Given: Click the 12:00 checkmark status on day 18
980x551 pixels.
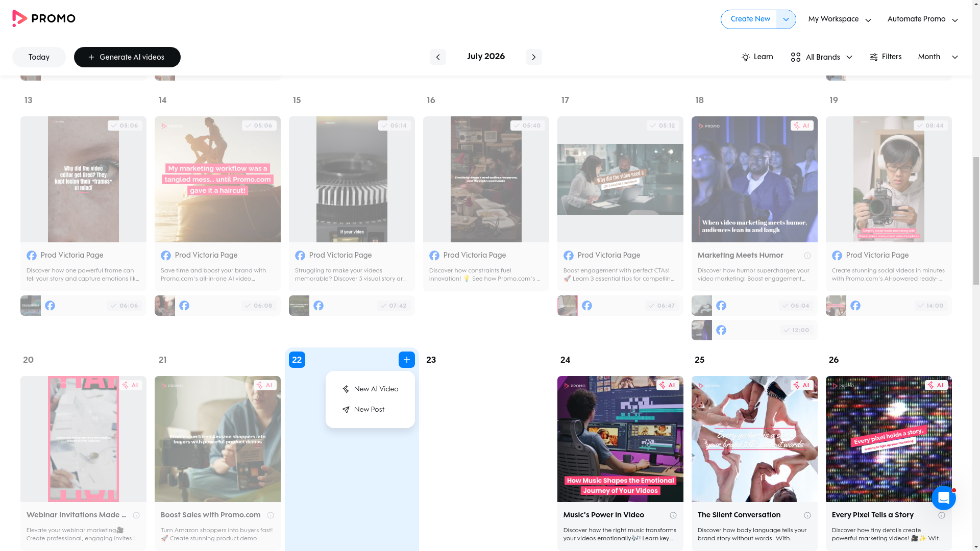Looking at the screenshot, I should coord(796,330).
